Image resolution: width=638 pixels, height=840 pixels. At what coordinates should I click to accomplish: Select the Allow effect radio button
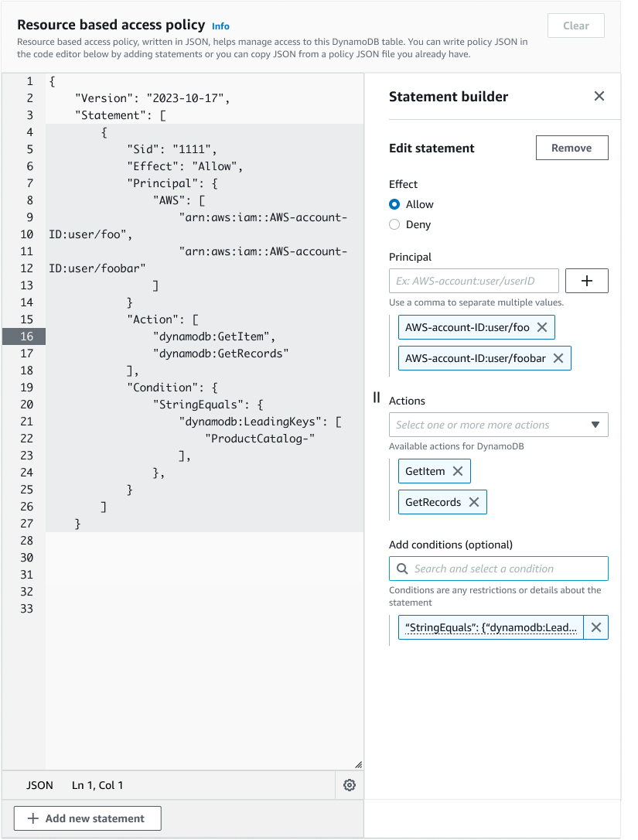tap(394, 204)
